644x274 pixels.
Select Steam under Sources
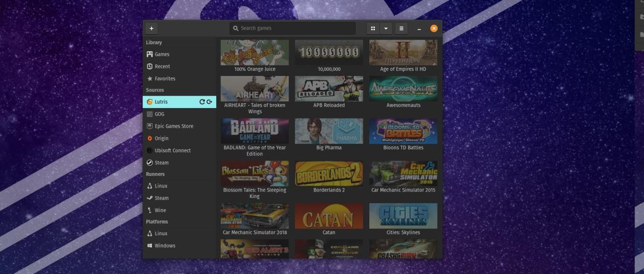click(x=180, y=162)
